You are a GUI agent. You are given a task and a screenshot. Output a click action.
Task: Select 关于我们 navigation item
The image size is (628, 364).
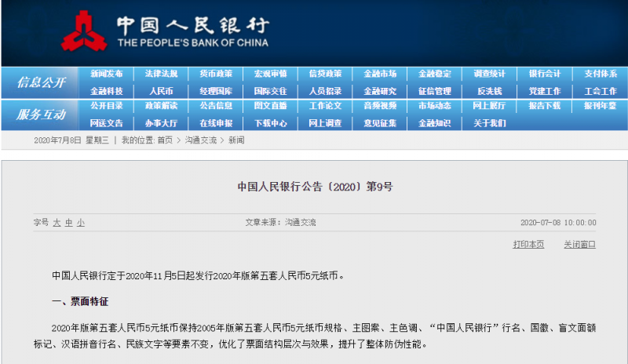point(489,123)
